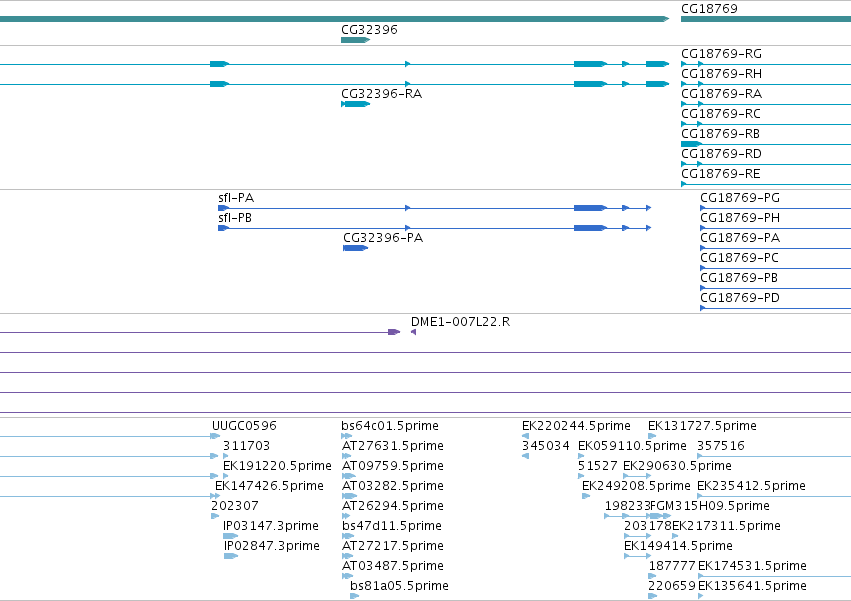Click the 345034 EST label
The width and height of the screenshot is (851, 601).
pyautogui.click(x=545, y=446)
